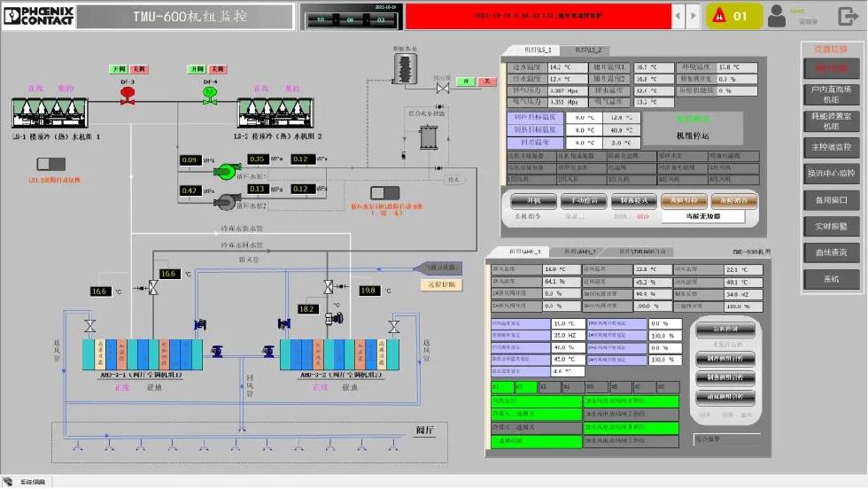868x489 pixels.
Task: Switch to the 机组\AHU_2 tab
Action: coord(579,252)
